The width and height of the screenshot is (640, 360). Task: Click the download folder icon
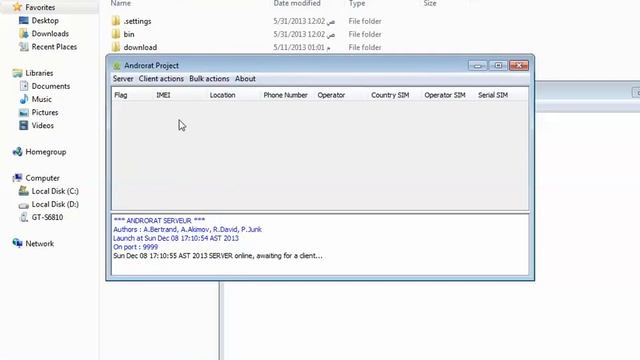point(116,47)
